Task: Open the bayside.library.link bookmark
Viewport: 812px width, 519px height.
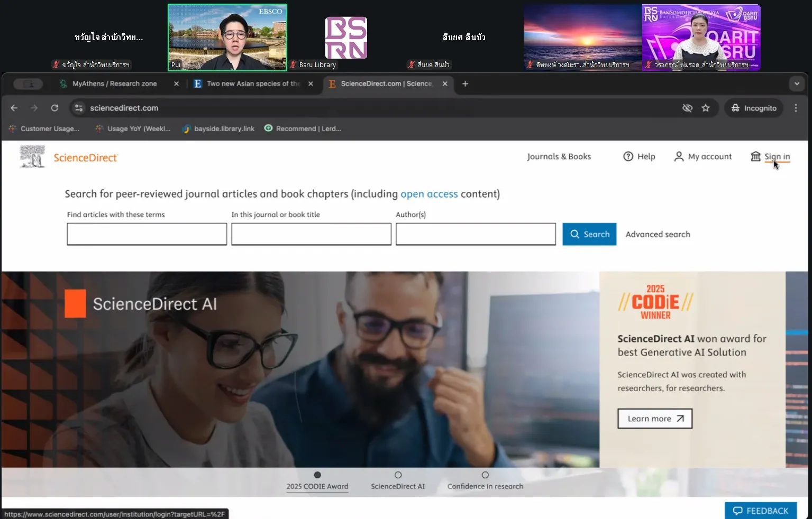Action: click(218, 128)
